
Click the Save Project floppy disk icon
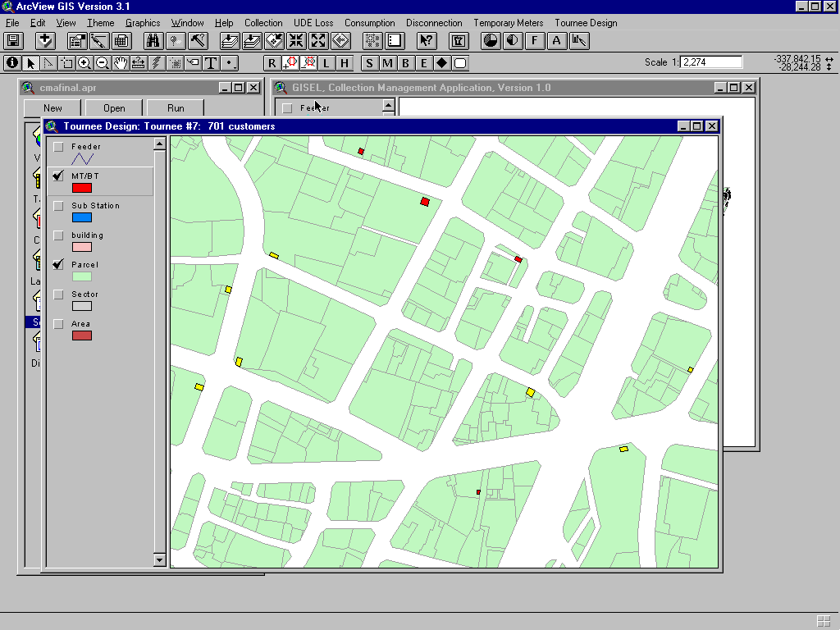coord(13,40)
